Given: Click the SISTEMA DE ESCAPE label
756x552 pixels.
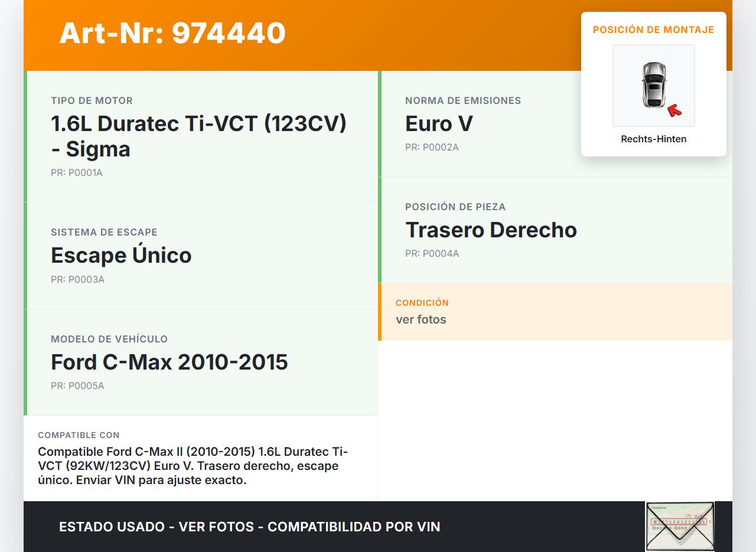Looking at the screenshot, I should point(105,233).
